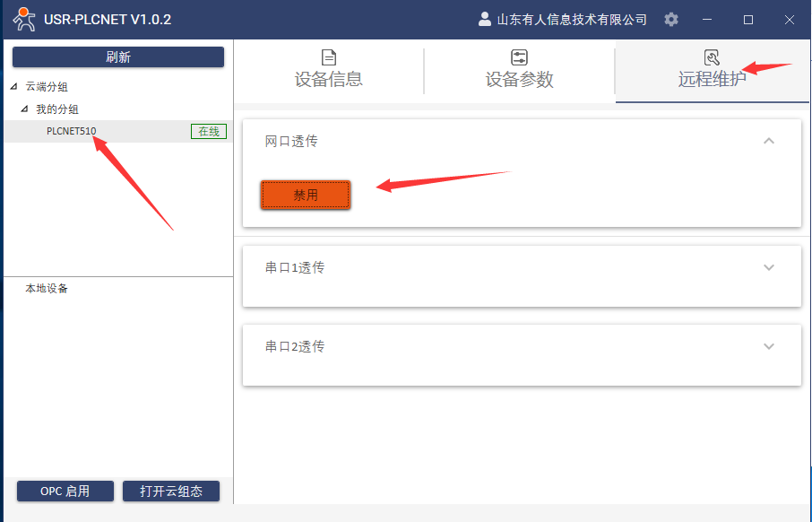Click the document icon above 设备信息
This screenshot has height=522, width=812.
[x=329, y=57]
